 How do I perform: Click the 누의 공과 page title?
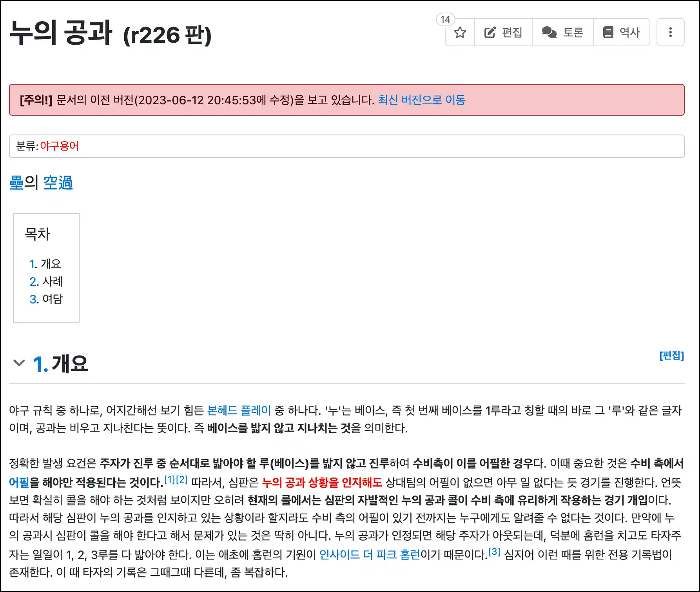pos(61,33)
